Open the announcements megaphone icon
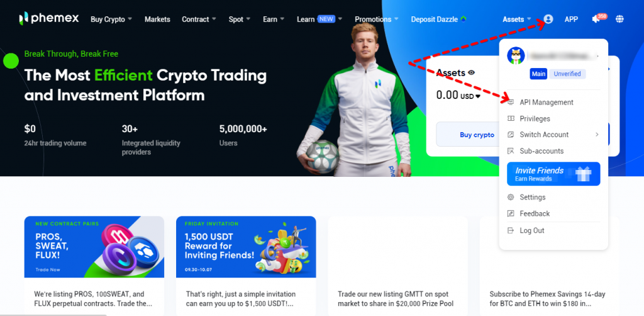Screen dimensions: 644x316 pos(596,19)
